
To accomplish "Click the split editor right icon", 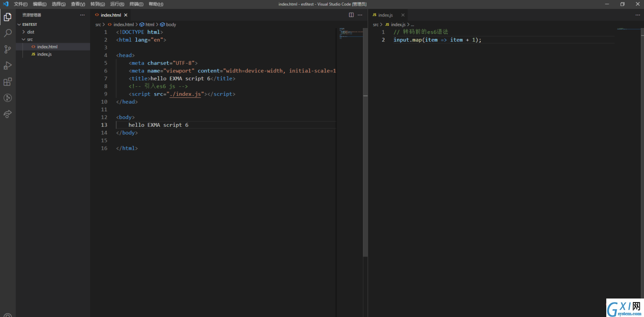I will pos(351,15).
